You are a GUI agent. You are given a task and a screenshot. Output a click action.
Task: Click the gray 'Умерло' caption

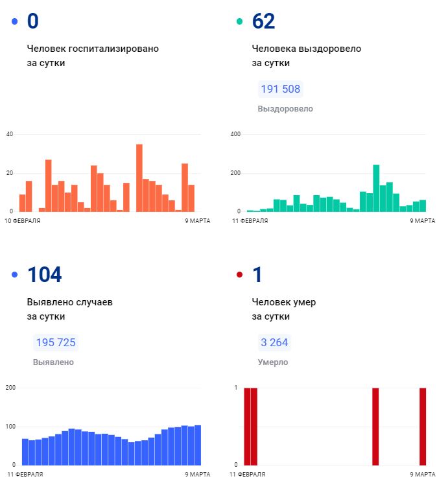tap(273, 362)
